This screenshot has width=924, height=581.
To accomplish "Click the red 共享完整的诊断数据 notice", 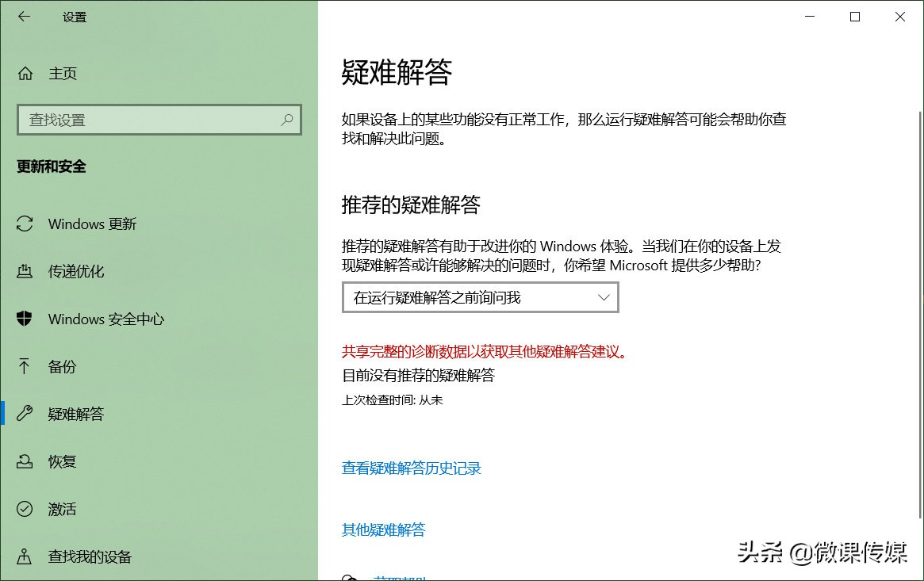I will (x=485, y=352).
